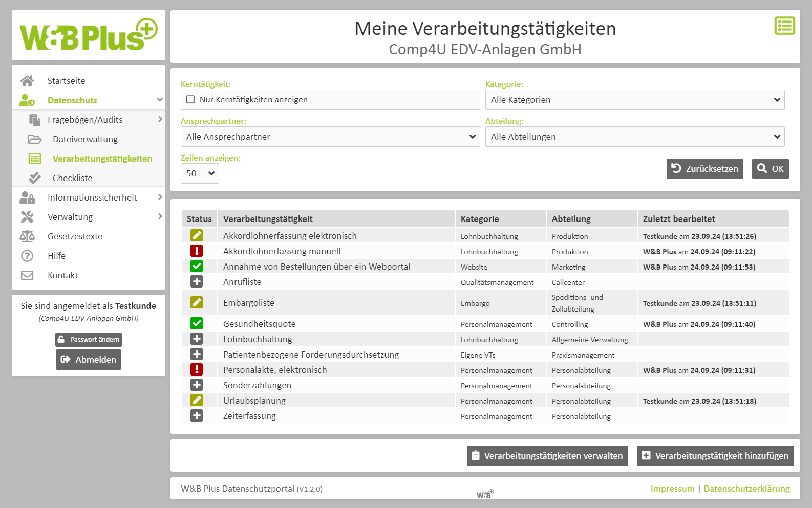The height and width of the screenshot is (508, 812).
Task: Open the Zeilen anzeigen dropdown
Action: [x=200, y=173]
